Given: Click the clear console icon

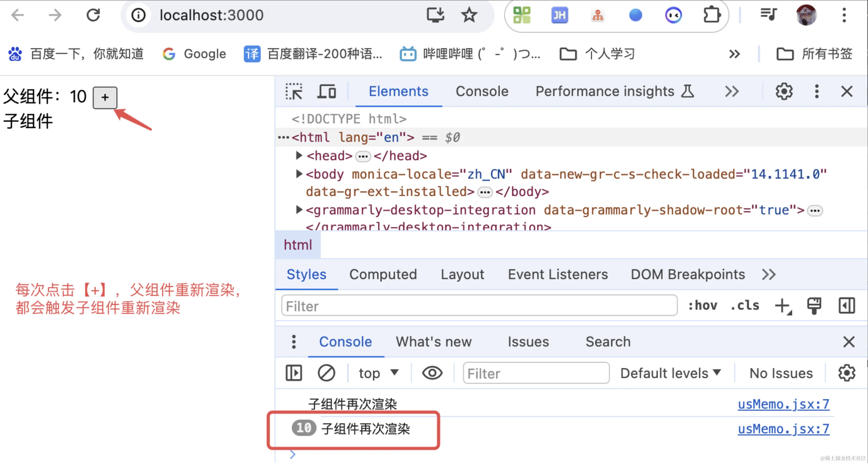Looking at the screenshot, I should 326,373.
